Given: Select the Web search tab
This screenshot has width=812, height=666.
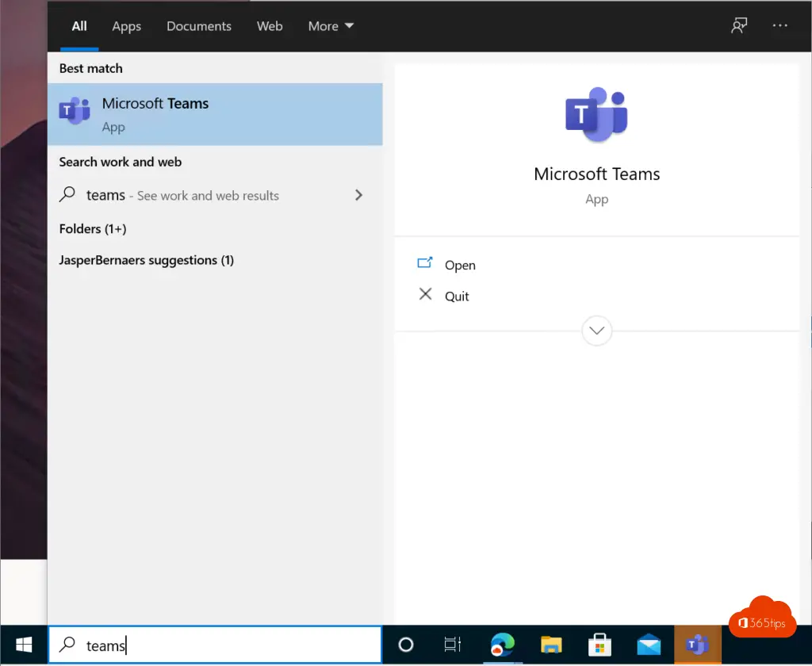Looking at the screenshot, I should 270,26.
